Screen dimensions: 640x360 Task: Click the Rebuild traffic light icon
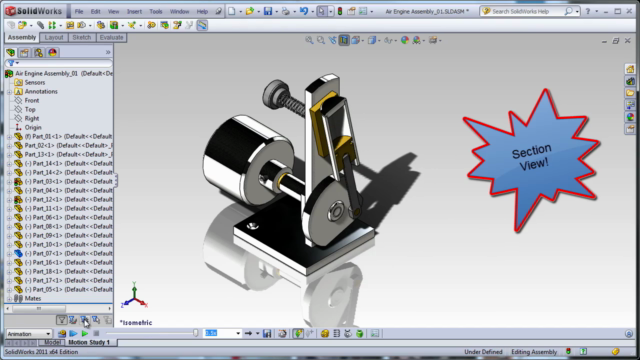(x=340, y=11)
